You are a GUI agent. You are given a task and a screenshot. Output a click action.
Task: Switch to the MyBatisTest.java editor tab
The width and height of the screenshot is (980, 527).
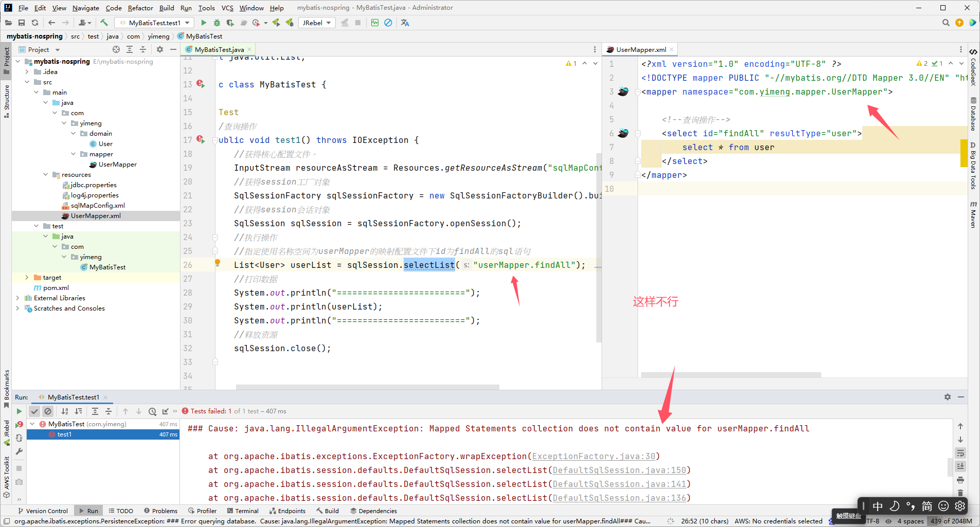point(219,49)
